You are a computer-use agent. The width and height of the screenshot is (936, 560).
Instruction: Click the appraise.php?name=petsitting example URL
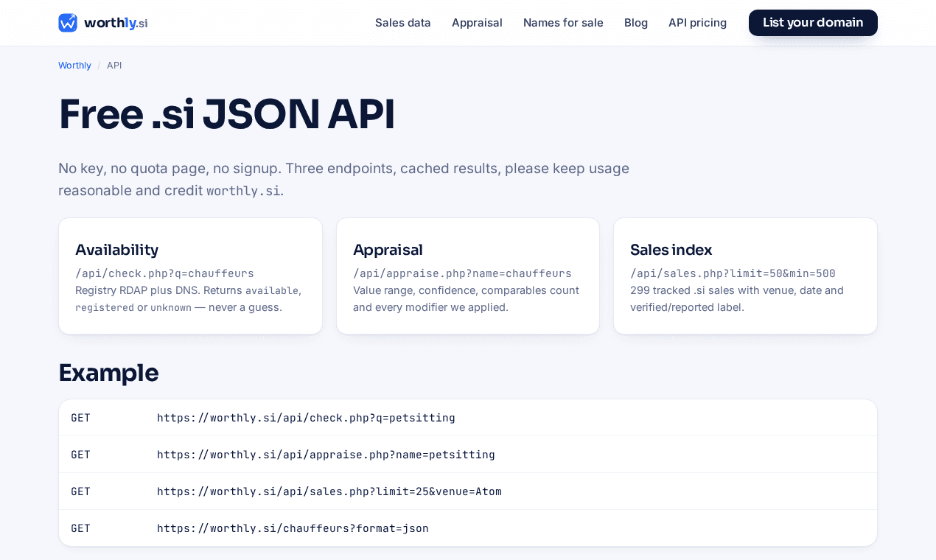(x=326, y=455)
